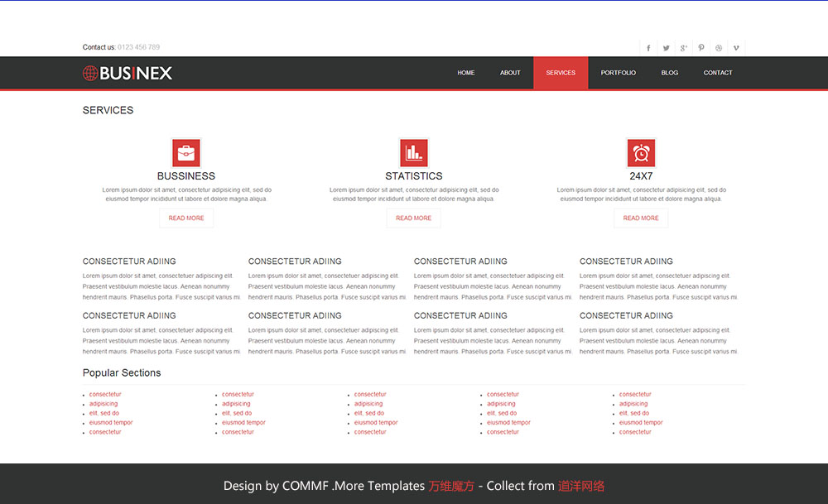Viewport: 828px width, 504px height.
Task: Open the Facebook social icon
Action: [x=648, y=48]
